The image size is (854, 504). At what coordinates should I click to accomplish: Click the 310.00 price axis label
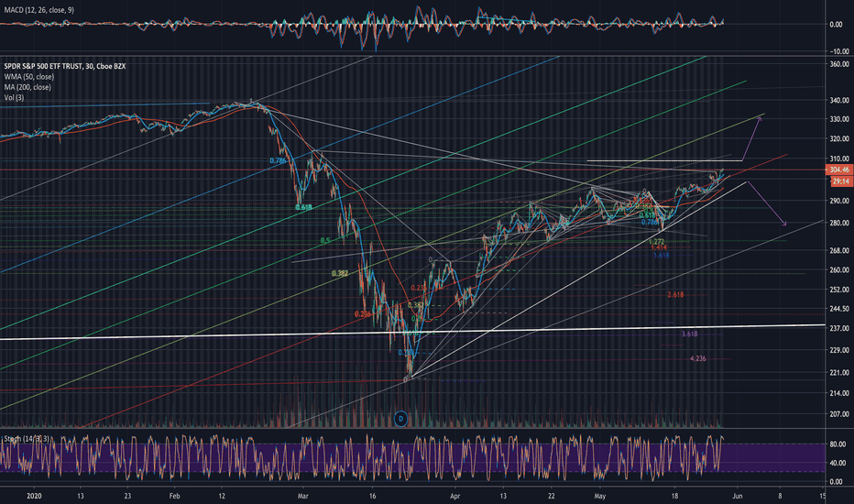(x=839, y=159)
